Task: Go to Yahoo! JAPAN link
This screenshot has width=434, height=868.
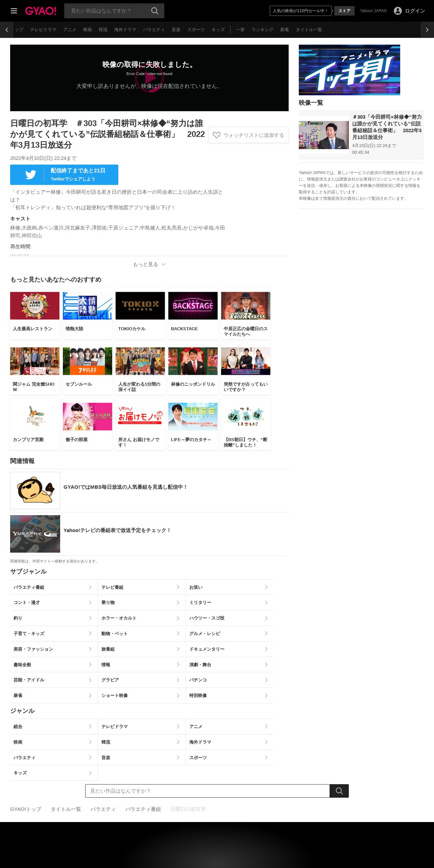Action: pos(373,11)
